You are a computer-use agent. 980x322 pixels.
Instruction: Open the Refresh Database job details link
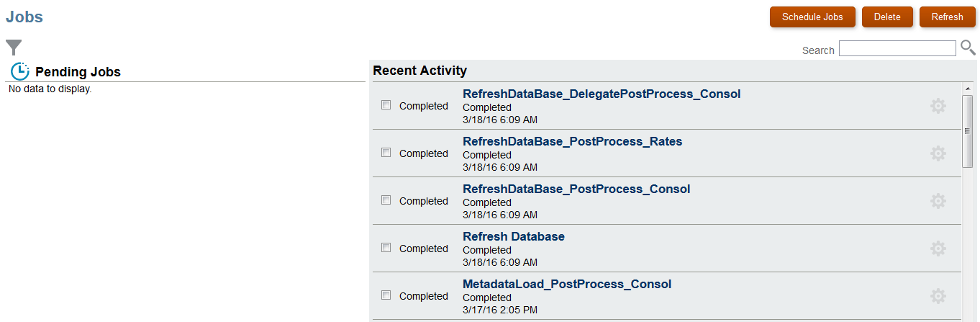(513, 236)
